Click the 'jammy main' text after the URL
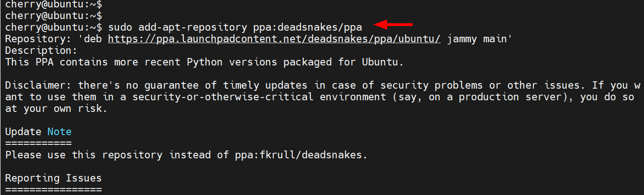The height and width of the screenshot is (195, 644). click(x=479, y=39)
